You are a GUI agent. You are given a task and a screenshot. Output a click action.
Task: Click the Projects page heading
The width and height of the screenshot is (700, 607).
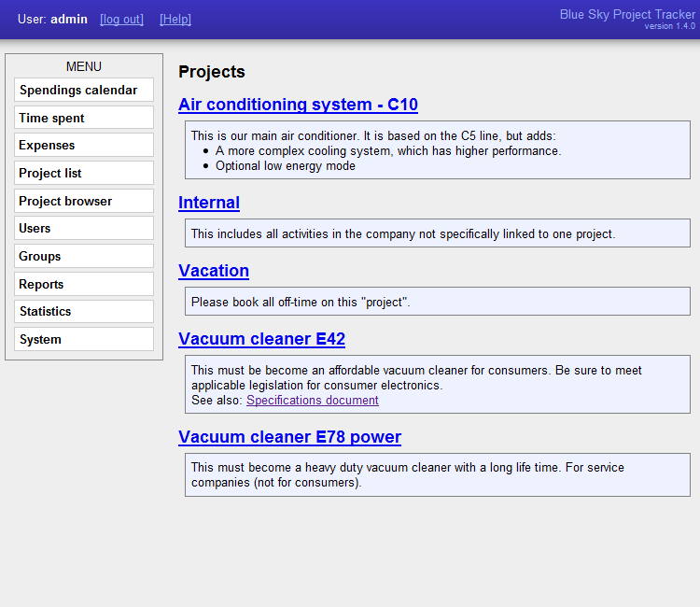(212, 72)
